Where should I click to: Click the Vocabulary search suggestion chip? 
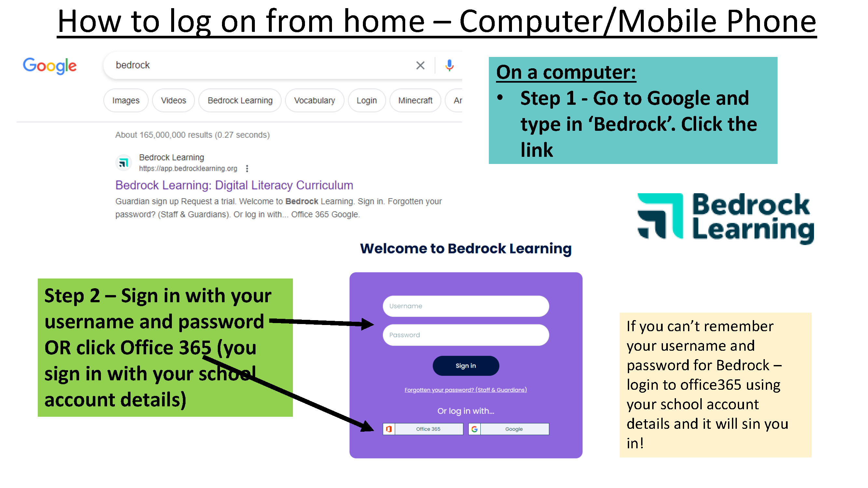tap(314, 100)
